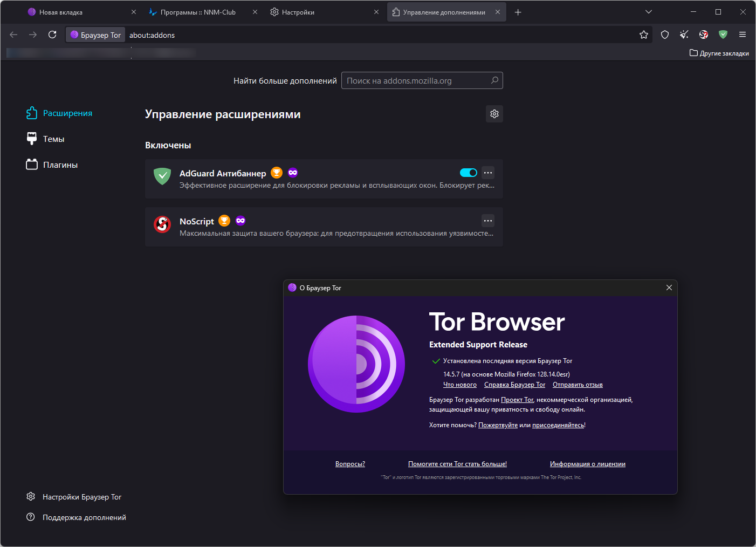Switch to the Программы :: NNM-Club tab

(x=203, y=12)
